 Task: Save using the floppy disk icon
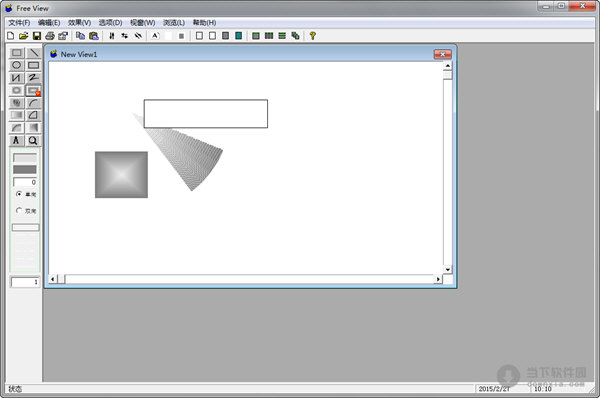click(x=37, y=36)
